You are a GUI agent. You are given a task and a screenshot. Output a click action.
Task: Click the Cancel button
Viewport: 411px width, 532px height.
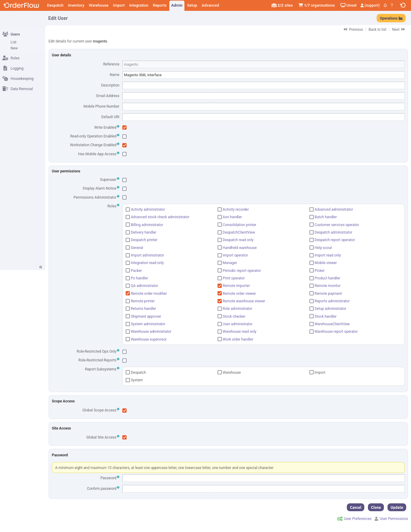356,507
